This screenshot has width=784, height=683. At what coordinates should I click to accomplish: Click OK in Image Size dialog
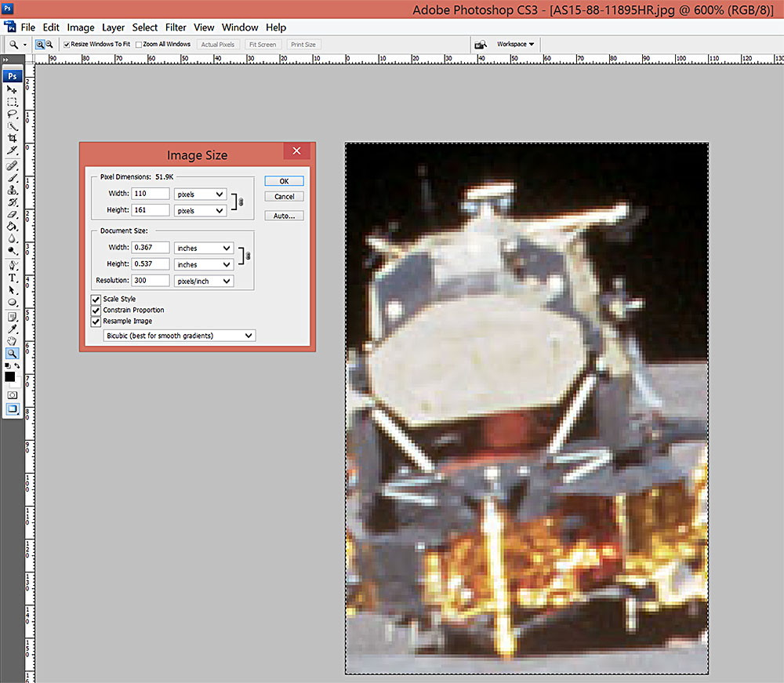coord(284,181)
